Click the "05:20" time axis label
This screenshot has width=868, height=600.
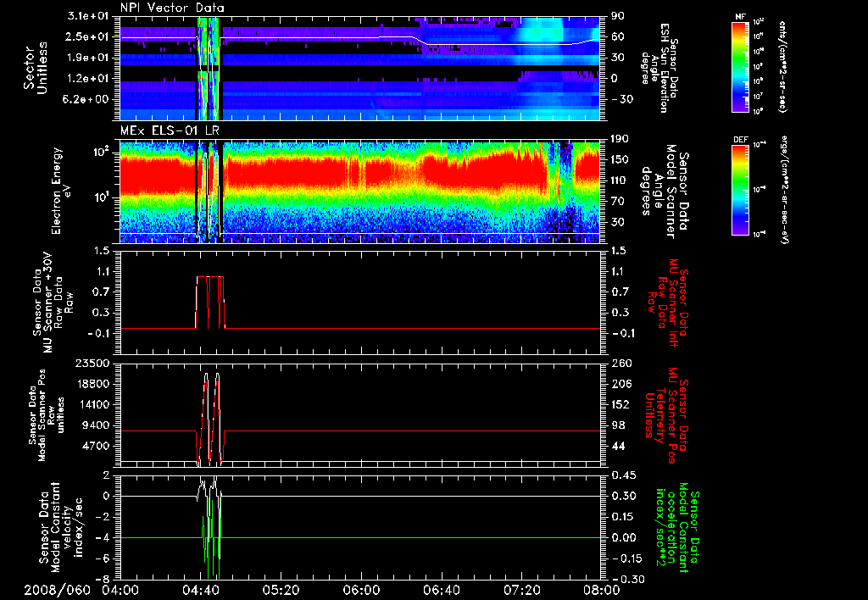tap(281, 591)
